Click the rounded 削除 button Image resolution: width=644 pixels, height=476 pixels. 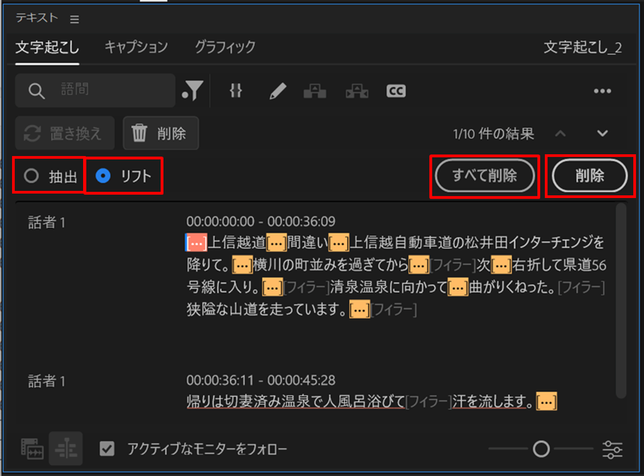tap(589, 176)
